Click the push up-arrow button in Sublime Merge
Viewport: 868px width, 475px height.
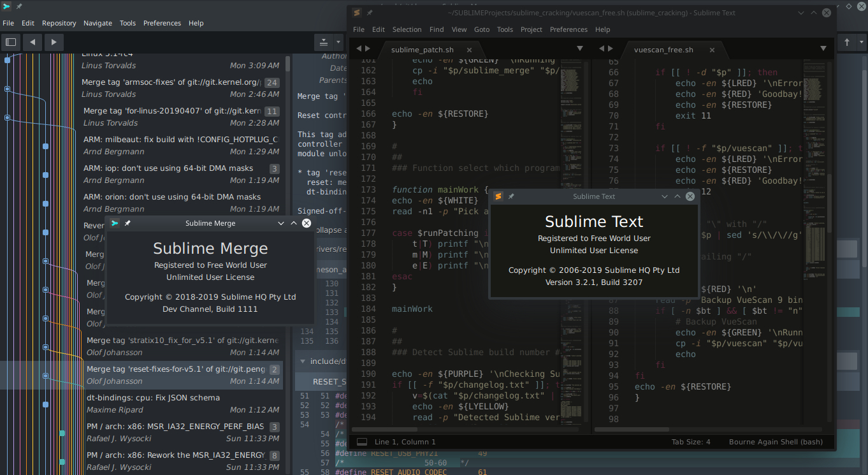click(x=847, y=42)
